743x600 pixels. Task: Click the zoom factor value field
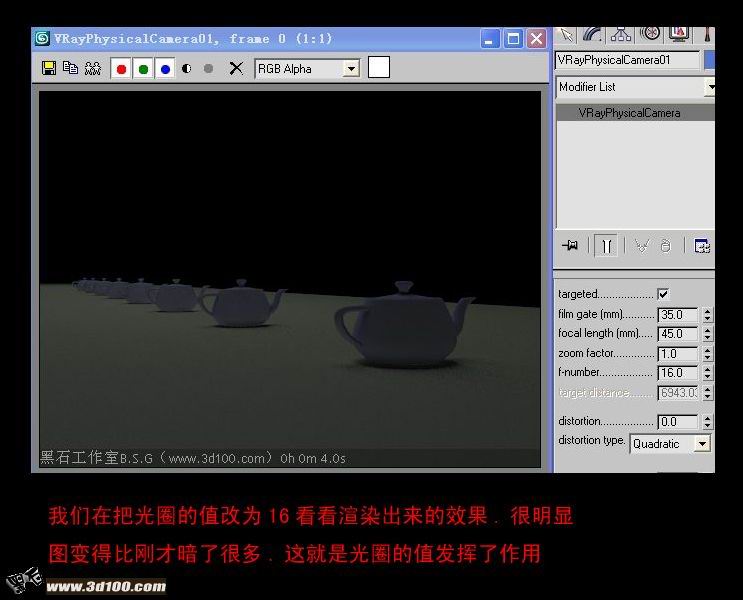678,354
